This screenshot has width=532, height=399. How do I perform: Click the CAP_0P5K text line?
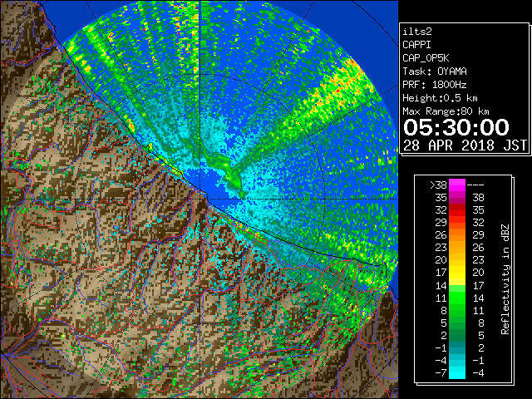pos(426,58)
